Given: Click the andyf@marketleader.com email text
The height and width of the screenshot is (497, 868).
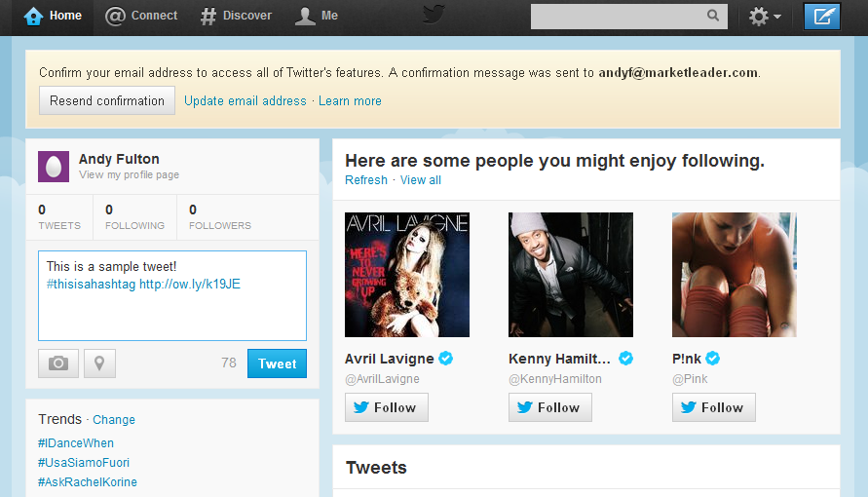Looking at the screenshot, I should [x=678, y=72].
